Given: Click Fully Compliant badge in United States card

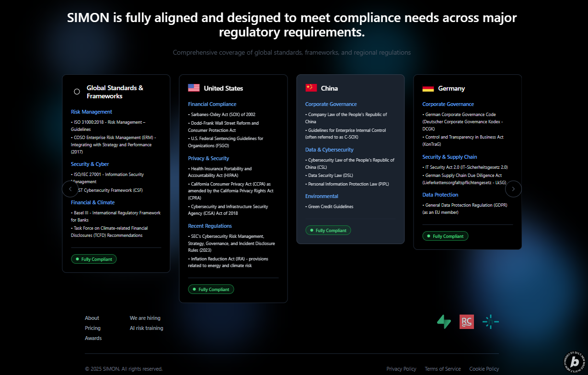Looking at the screenshot, I should click(211, 289).
